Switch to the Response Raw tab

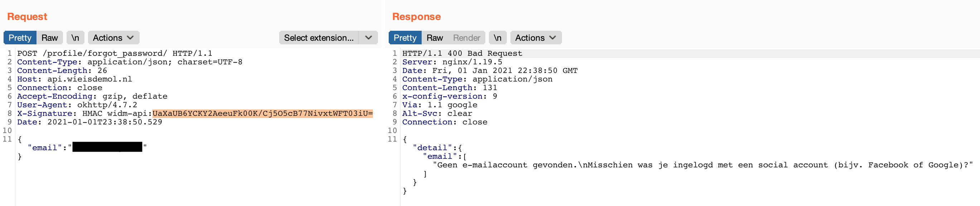pyautogui.click(x=435, y=38)
